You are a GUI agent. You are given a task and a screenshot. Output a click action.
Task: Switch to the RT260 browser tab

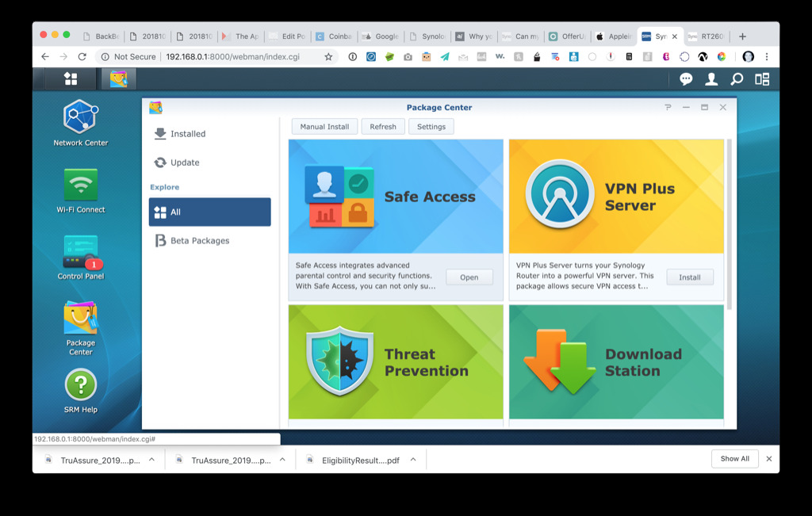tap(706, 36)
